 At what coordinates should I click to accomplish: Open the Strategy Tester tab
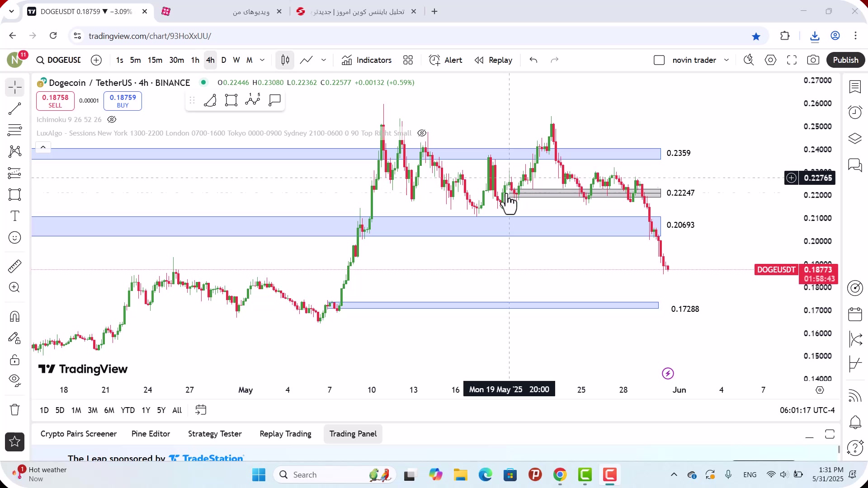click(x=215, y=434)
